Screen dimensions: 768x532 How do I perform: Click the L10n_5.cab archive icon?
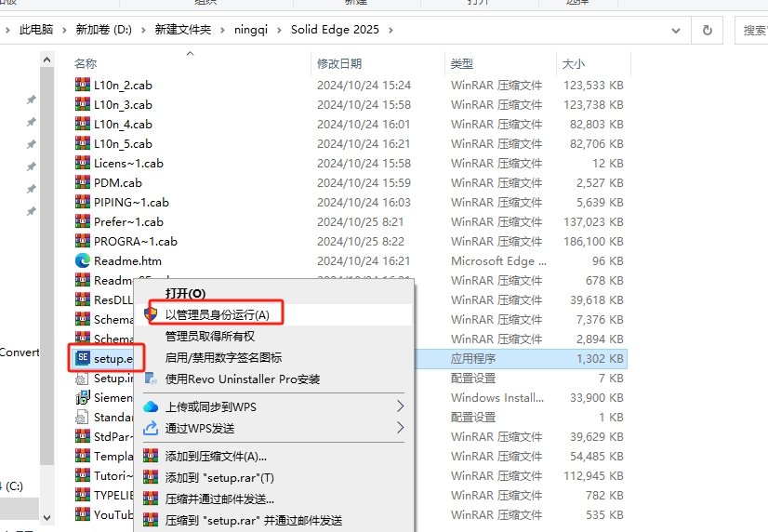(82, 143)
